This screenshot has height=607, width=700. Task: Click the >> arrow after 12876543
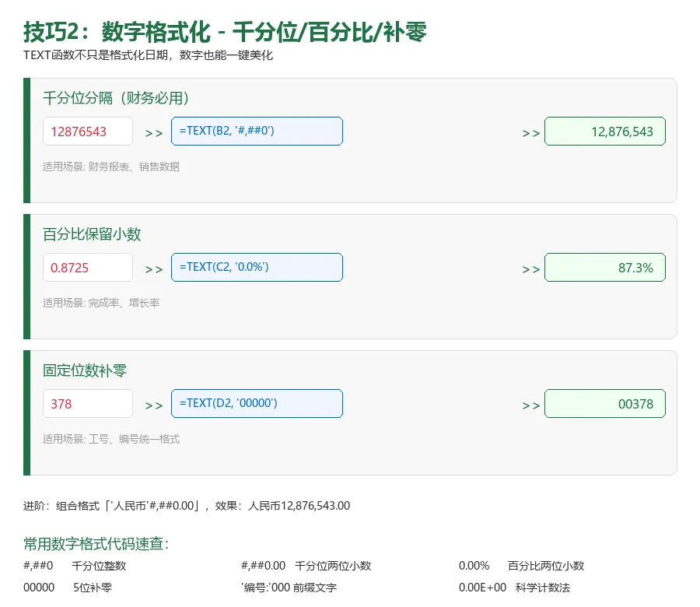[x=154, y=133]
